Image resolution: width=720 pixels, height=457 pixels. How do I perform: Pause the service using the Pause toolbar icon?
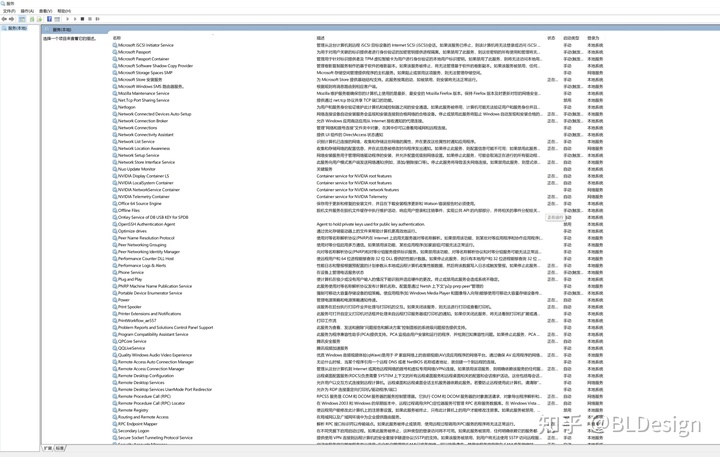tap(90, 19)
